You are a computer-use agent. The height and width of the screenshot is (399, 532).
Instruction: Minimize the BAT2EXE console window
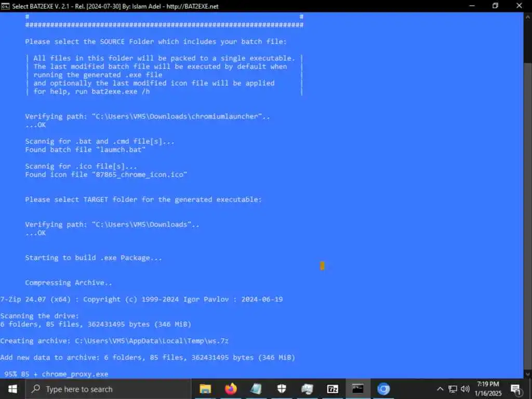click(x=472, y=6)
